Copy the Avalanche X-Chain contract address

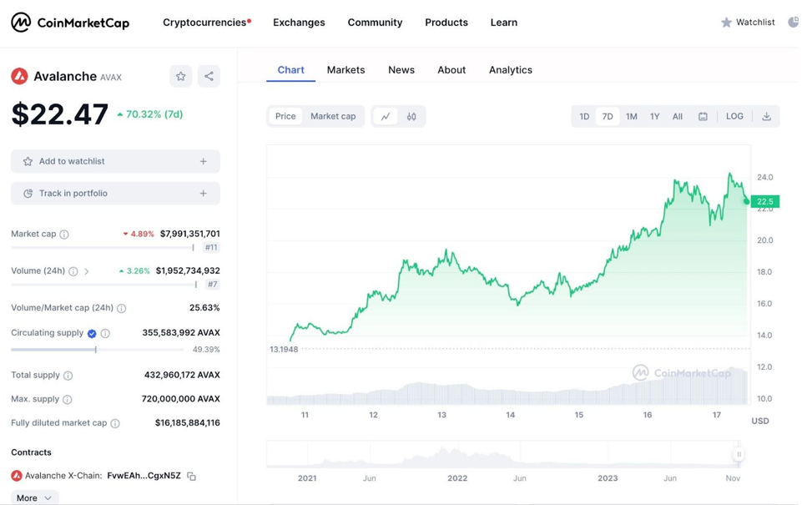coord(192,476)
